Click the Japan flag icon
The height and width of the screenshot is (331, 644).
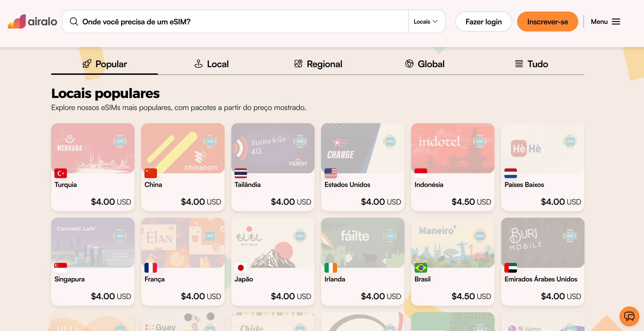[x=241, y=268]
